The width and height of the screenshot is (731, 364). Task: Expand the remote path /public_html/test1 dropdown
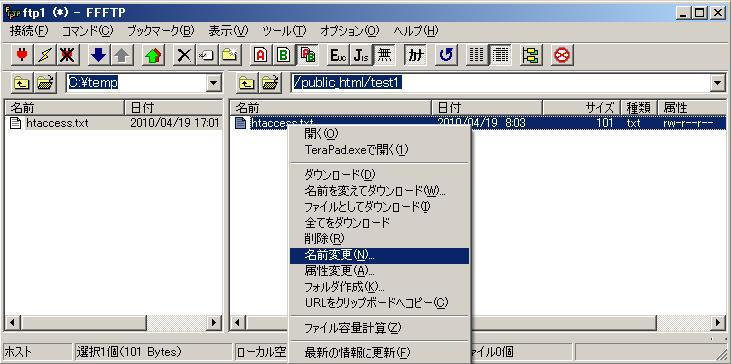tap(717, 83)
